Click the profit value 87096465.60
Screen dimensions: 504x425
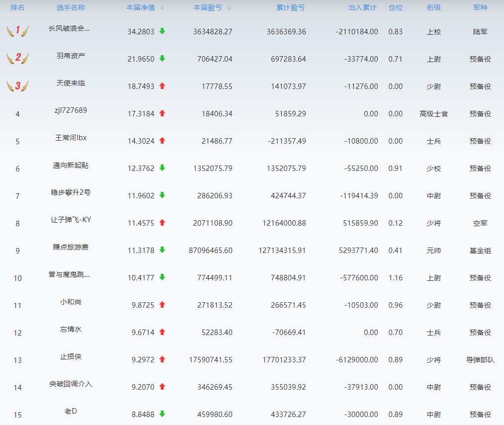click(x=211, y=251)
